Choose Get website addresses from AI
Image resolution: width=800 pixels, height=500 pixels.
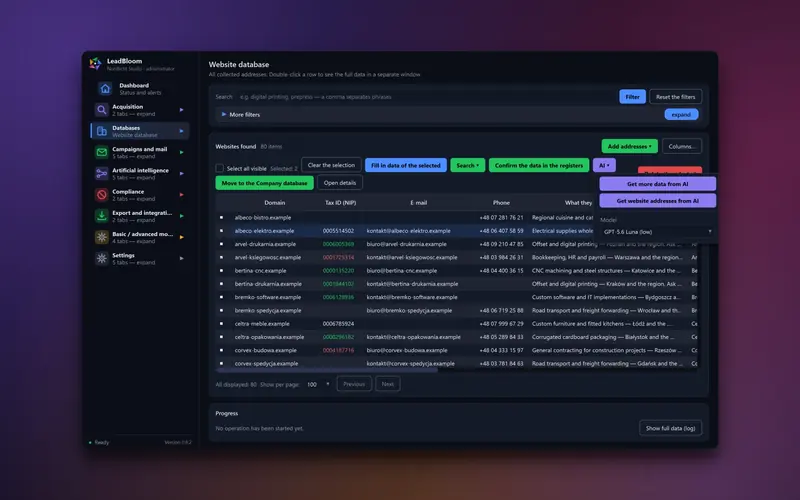tap(657, 201)
